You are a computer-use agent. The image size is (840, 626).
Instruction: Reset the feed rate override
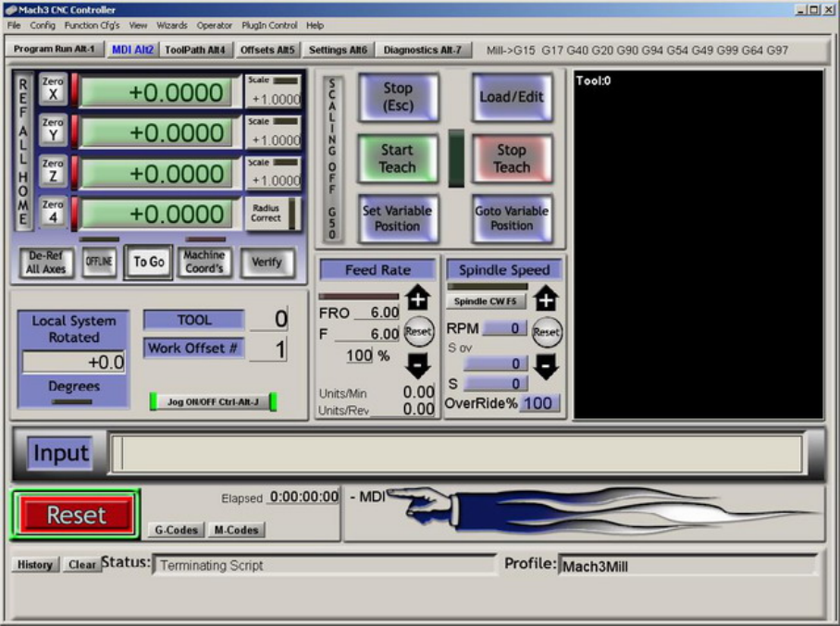tap(418, 331)
